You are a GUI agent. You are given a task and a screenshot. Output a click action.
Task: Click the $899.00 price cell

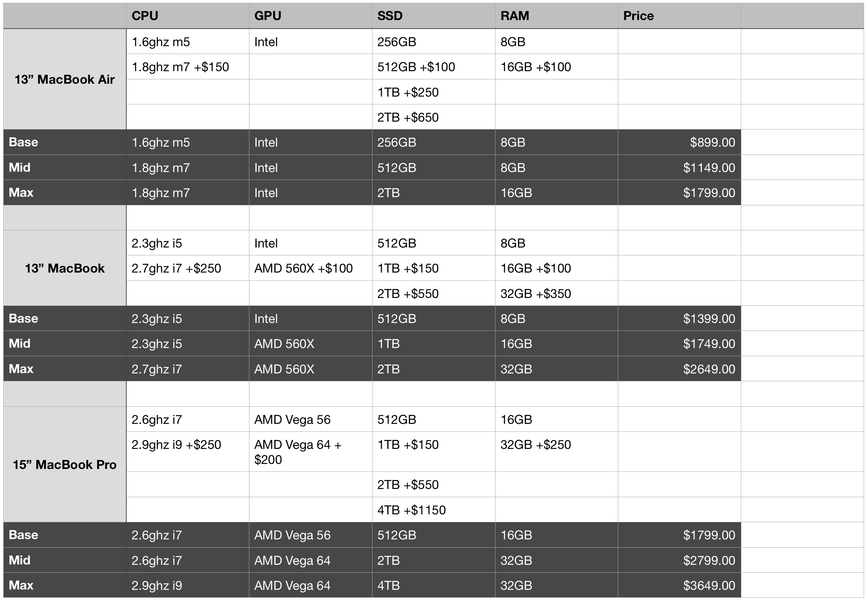679,142
